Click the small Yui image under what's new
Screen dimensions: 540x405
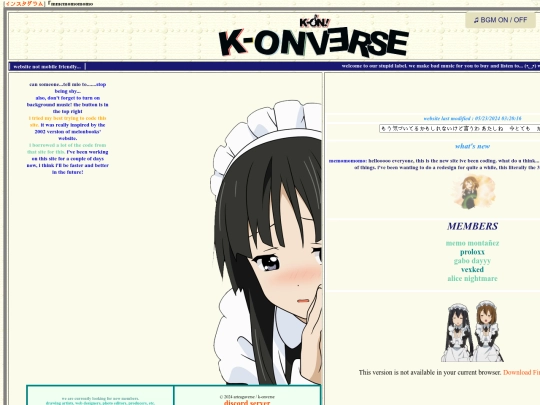point(474,191)
